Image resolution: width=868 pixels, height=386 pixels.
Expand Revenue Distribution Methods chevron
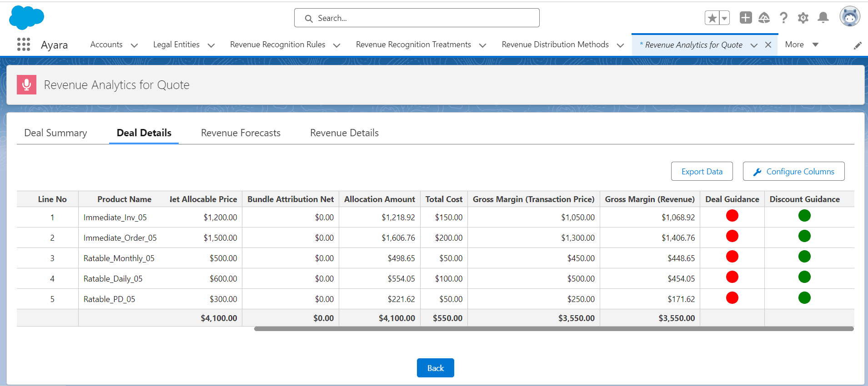point(620,45)
